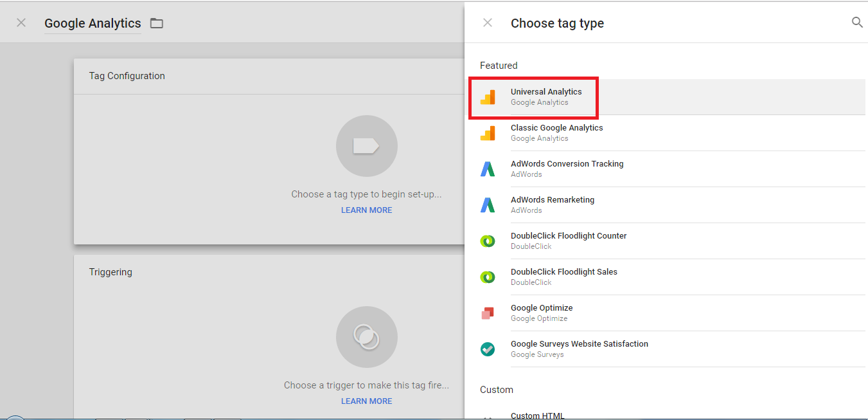Image resolution: width=868 pixels, height=420 pixels.
Task: Choose DoubleClick Floodlight Sales tag
Action: [665, 277]
